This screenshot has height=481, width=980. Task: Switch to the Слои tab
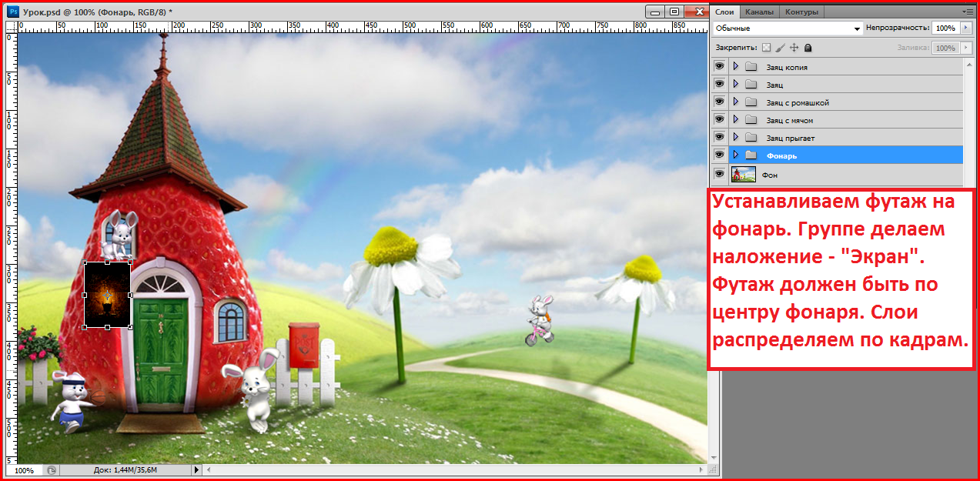[x=724, y=12]
